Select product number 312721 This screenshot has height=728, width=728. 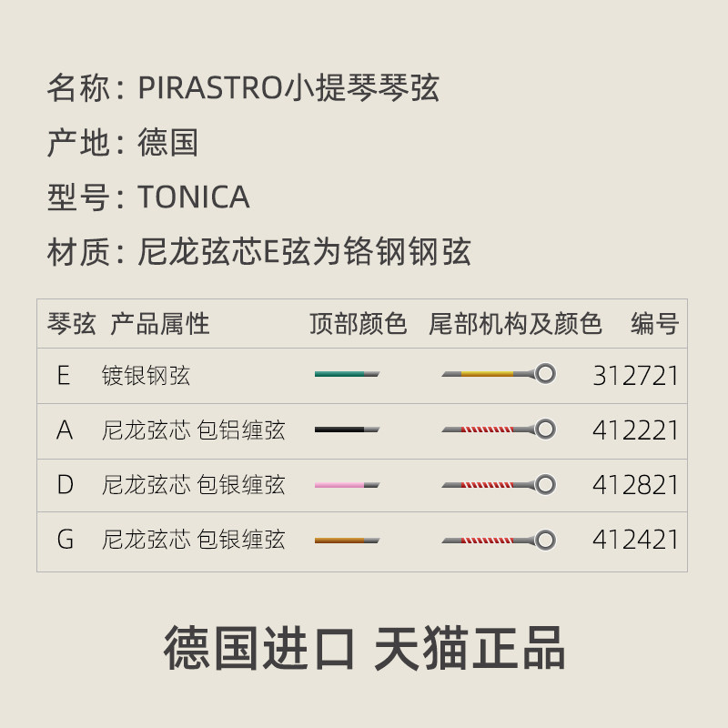tap(635, 376)
